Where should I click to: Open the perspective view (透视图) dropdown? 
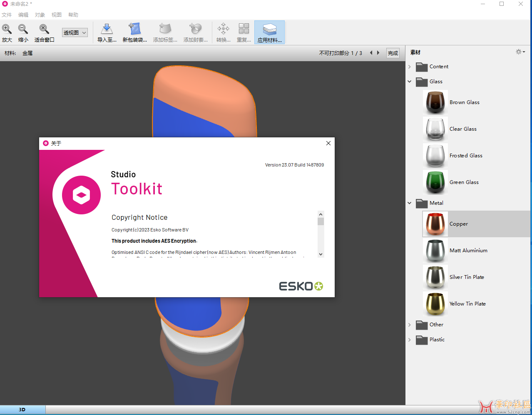75,32
